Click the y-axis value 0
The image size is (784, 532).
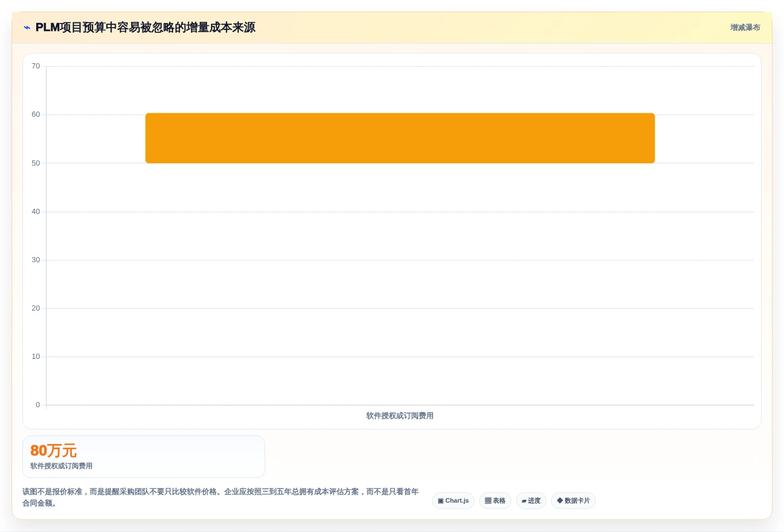[x=38, y=405]
